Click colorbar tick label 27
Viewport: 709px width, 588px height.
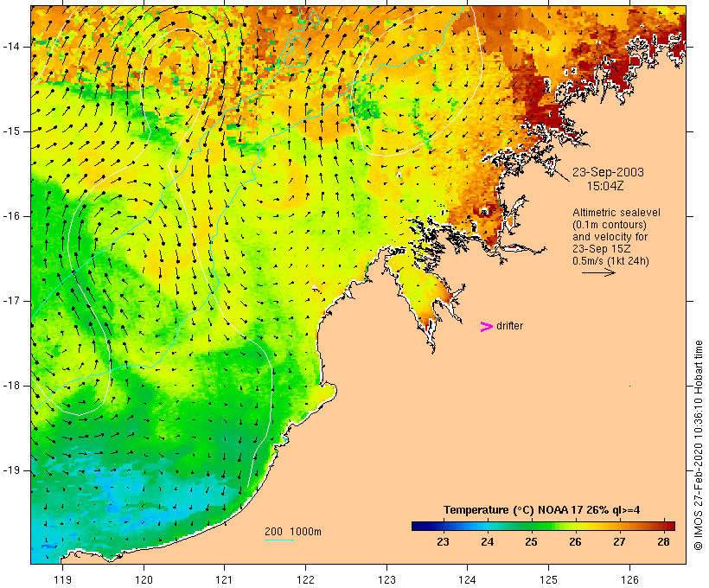tap(619, 541)
